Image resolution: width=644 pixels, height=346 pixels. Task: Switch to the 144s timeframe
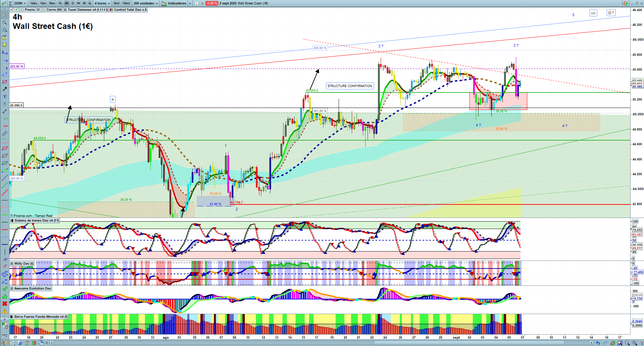pos(34,3)
